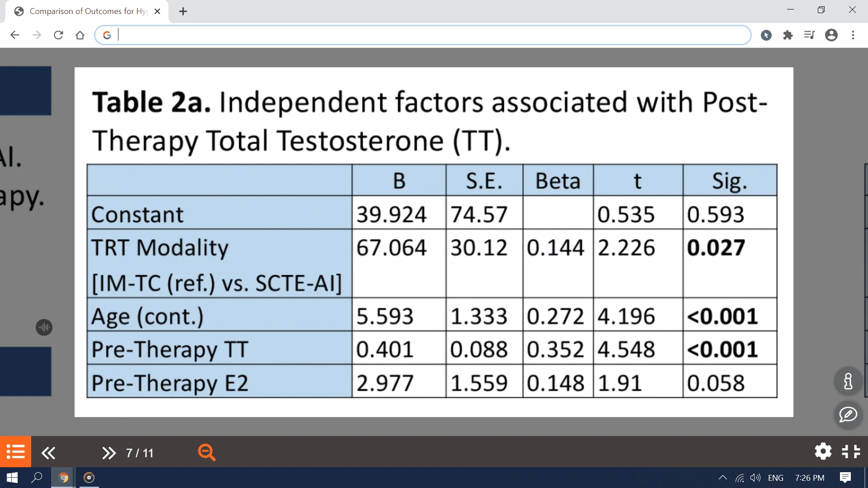868x488 pixels.
Task: Open the browser home page
Action: click(80, 35)
